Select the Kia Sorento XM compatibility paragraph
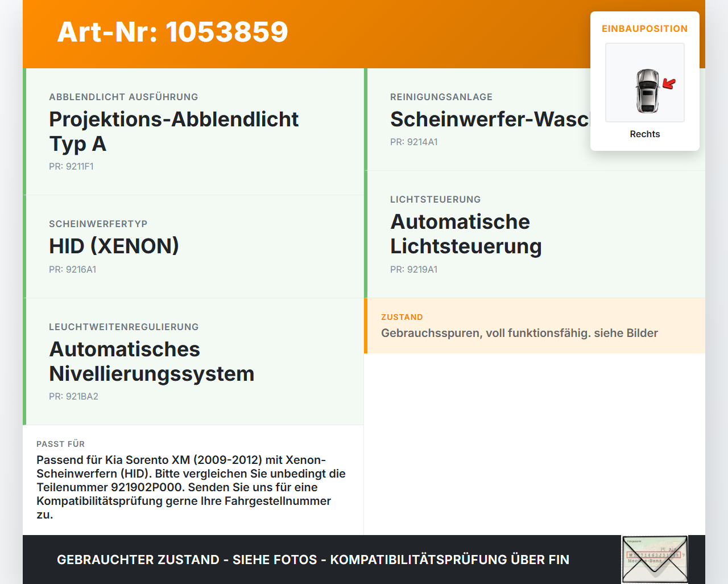 coord(191,487)
